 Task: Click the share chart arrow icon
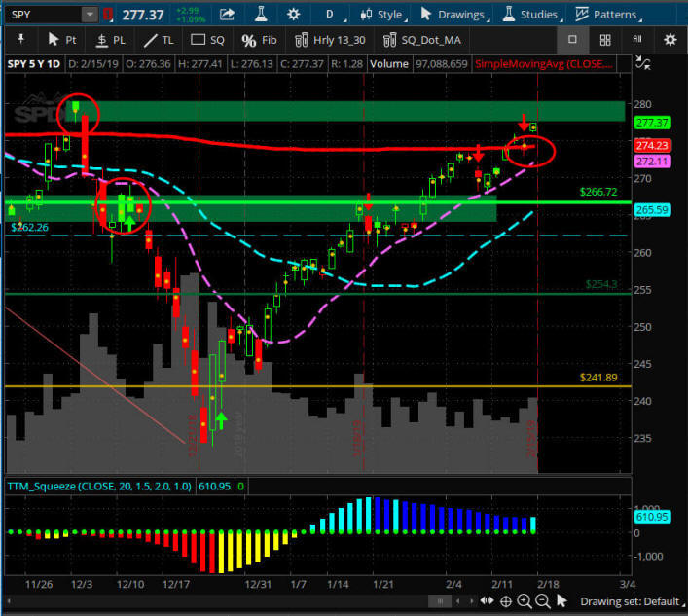pos(227,15)
